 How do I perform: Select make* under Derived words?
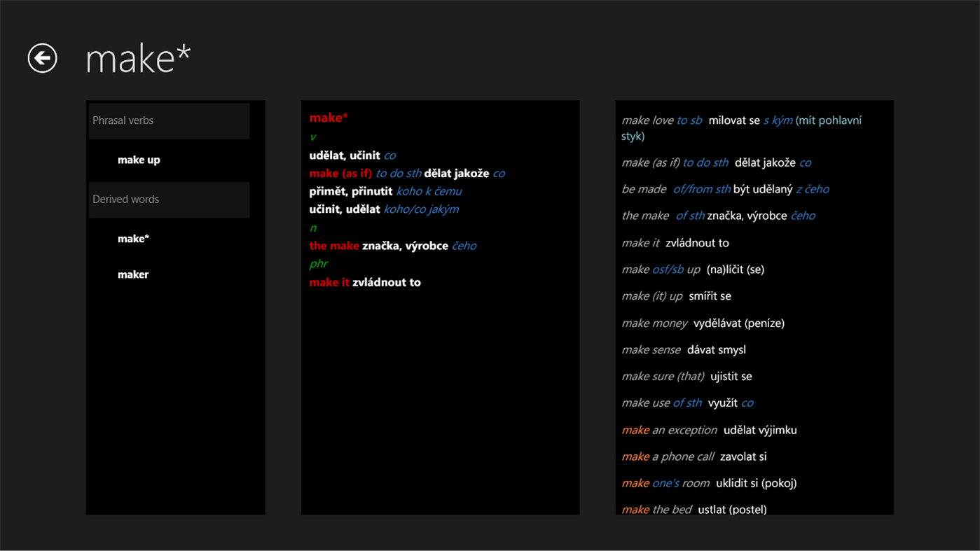[x=133, y=238]
